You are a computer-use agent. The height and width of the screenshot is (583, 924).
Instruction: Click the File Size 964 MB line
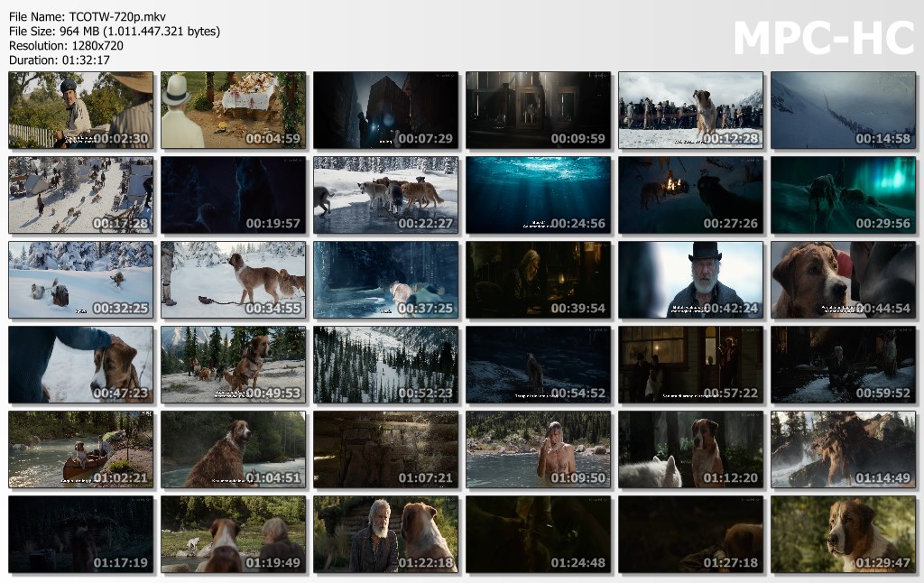click(115, 32)
